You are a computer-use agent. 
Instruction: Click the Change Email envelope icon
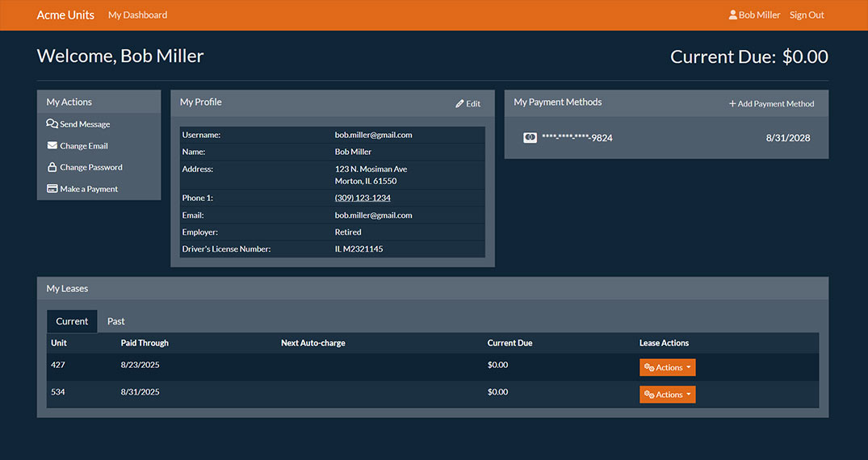[52, 145]
